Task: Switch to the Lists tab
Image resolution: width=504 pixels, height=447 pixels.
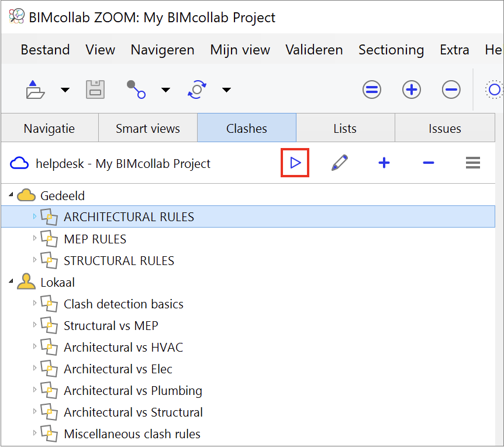Action: click(345, 128)
